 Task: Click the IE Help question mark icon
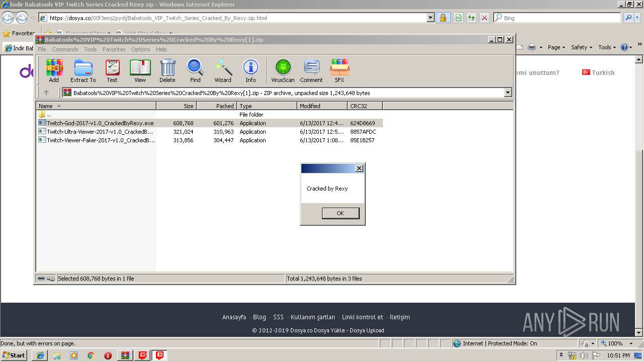pos(624,47)
